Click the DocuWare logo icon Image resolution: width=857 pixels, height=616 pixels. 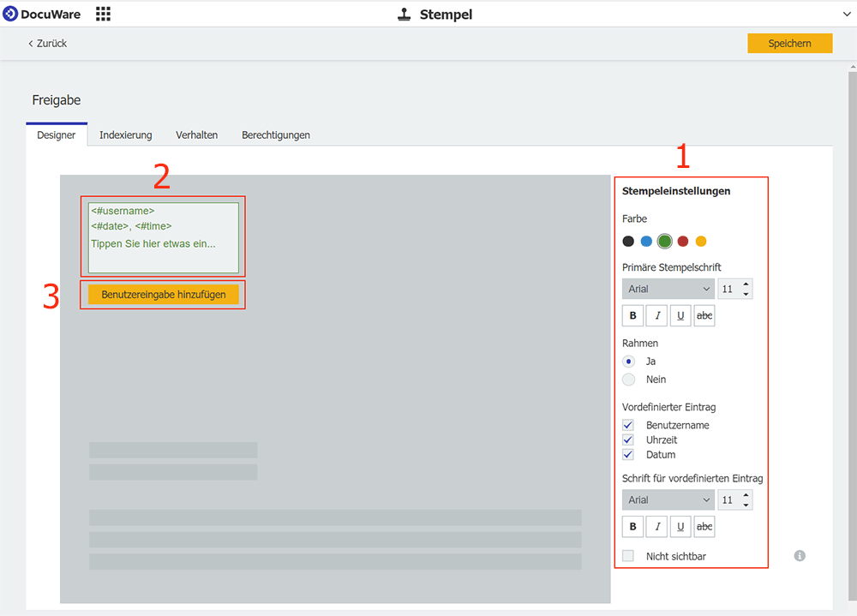[10, 14]
